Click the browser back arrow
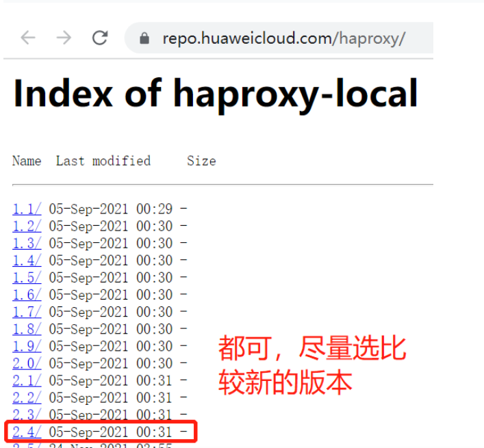 click(28, 38)
